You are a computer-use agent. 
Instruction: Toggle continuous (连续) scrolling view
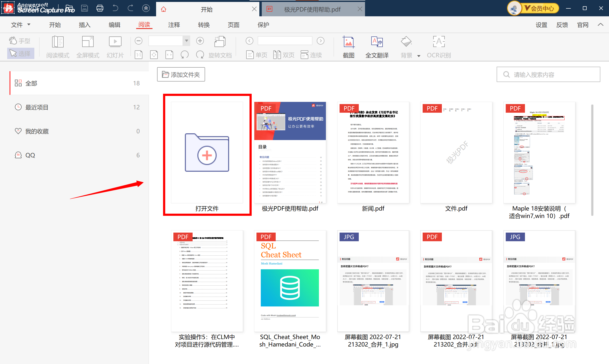click(311, 55)
